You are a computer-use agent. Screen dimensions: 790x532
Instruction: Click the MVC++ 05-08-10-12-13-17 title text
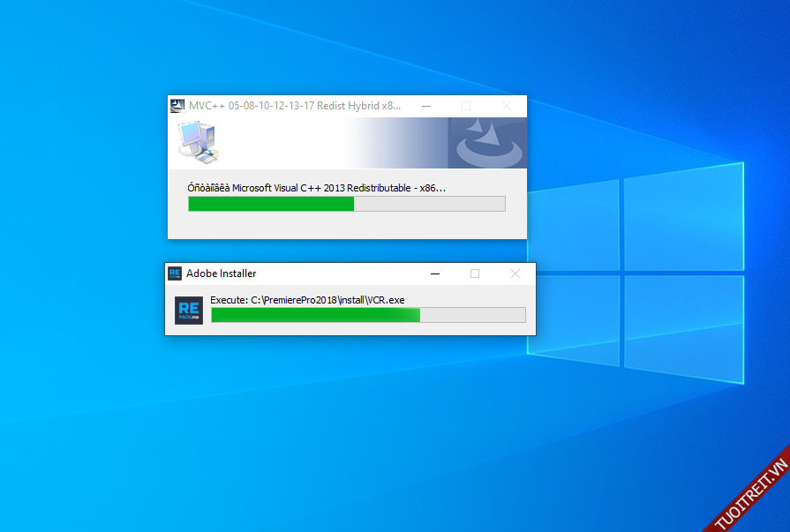[295, 106]
